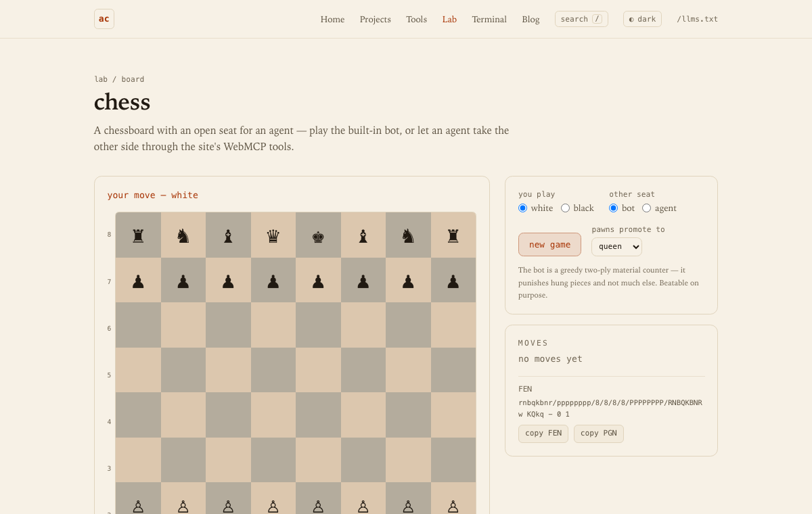
Task: Click the 'lab / board' breadcrumb
Action: (119, 79)
